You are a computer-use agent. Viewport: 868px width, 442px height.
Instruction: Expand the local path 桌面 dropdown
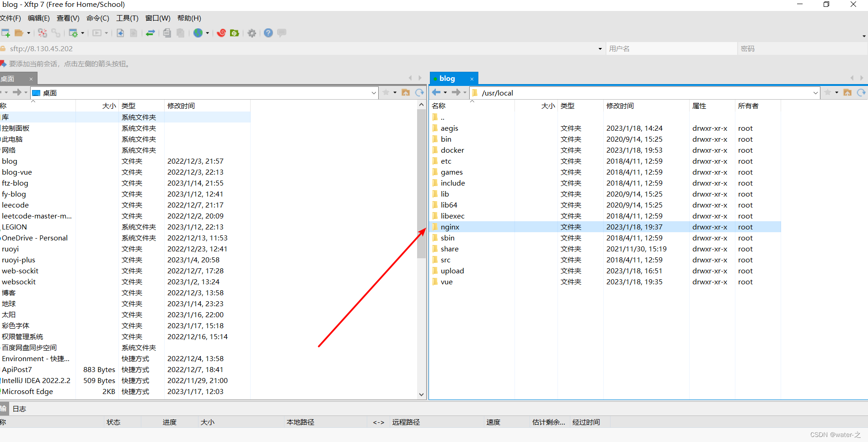pyautogui.click(x=374, y=93)
